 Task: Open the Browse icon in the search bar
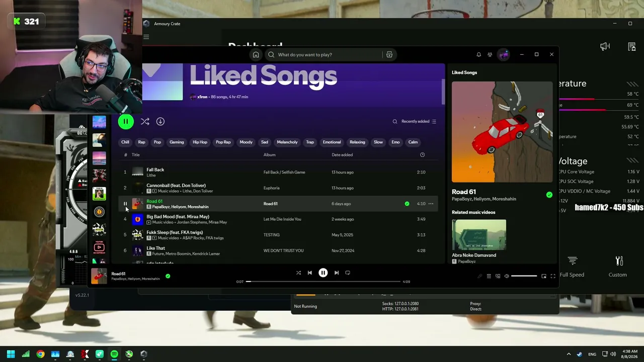pyautogui.click(x=389, y=54)
